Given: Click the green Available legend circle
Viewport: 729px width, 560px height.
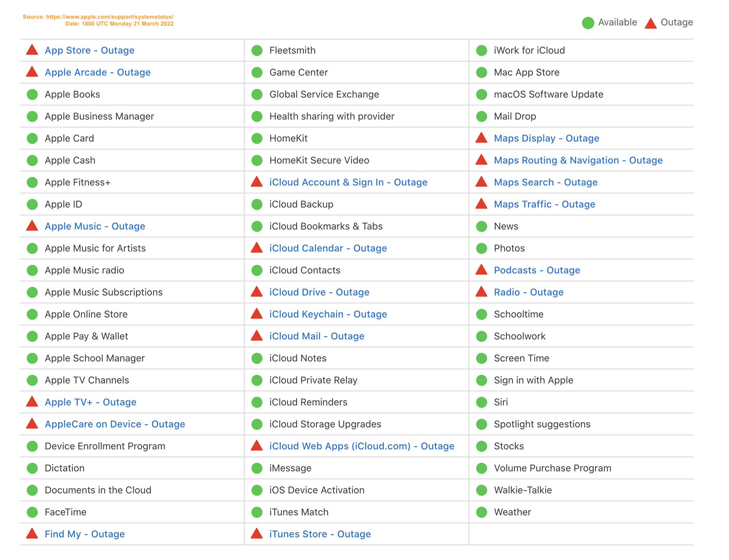Looking at the screenshot, I should 588,23.
